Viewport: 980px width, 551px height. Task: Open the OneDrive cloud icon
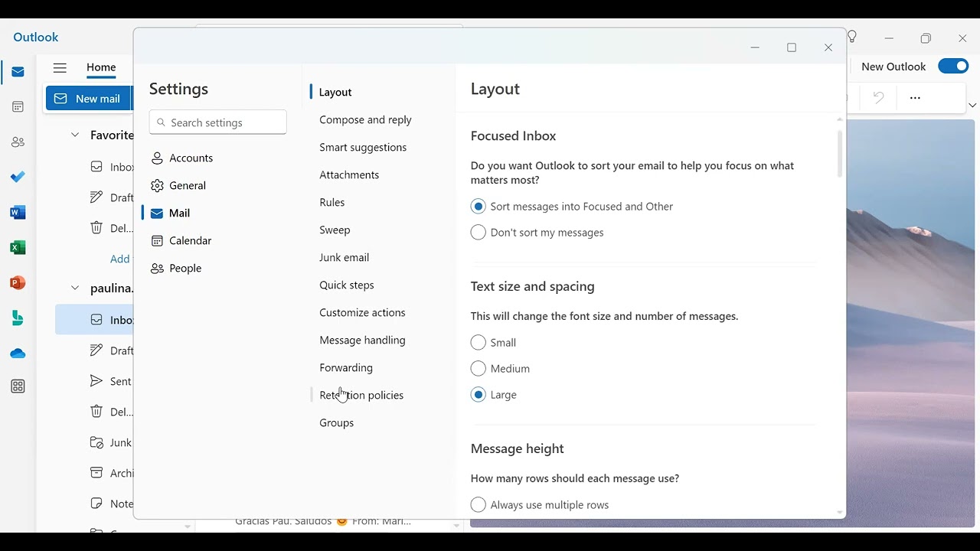coord(18,354)
